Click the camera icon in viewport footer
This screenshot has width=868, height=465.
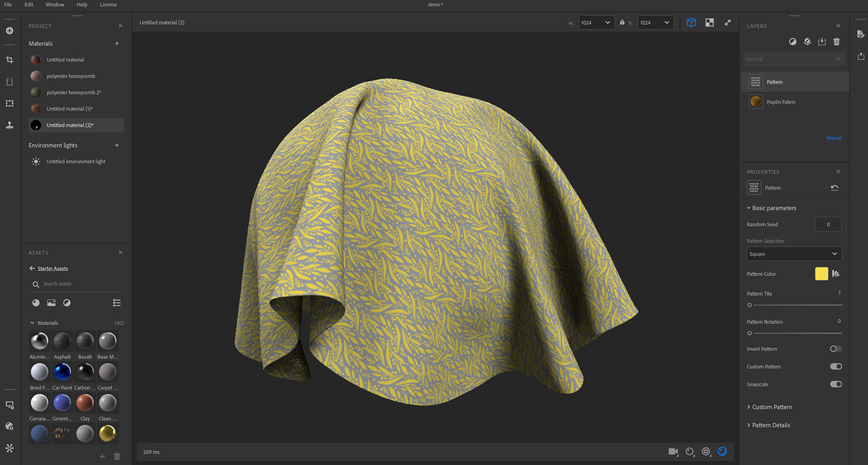[673, 452]
